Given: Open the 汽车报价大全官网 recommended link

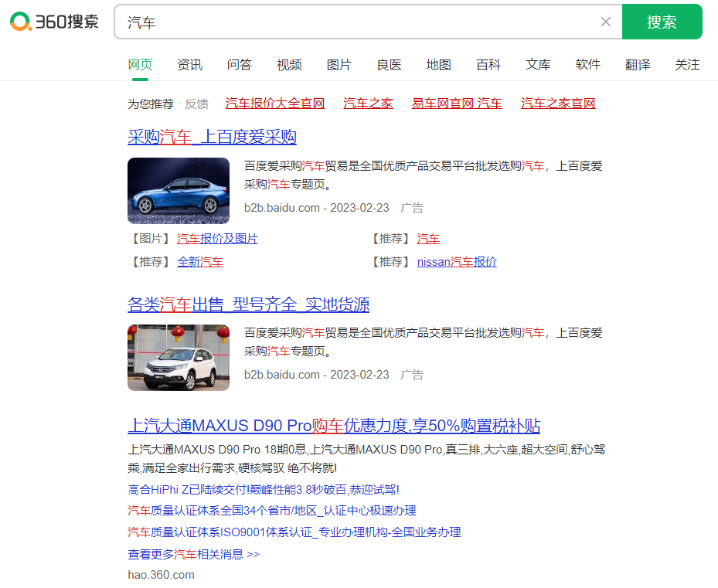Looking at the screenshot, I should point(275,103).
